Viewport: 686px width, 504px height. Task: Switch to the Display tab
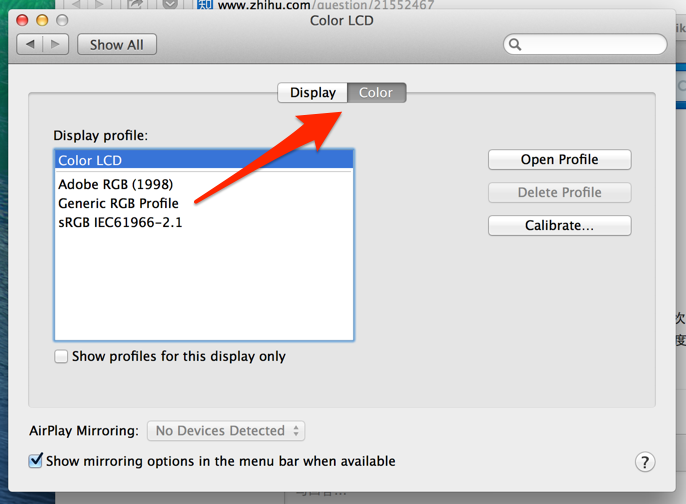pyautogui.click(x=313, y=93)
